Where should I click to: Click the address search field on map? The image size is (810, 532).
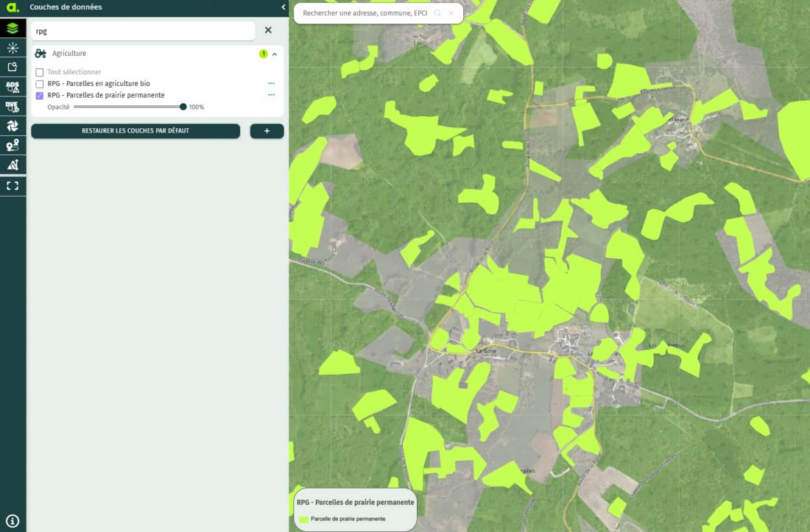[364, 13]
